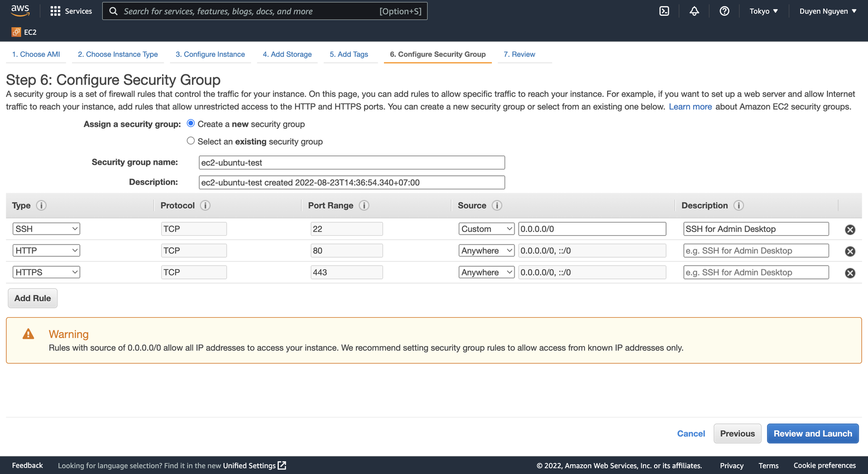The image size is (868, 474).
Task: Edit the SSH rule source CIDR field
Action: point(592,229)
